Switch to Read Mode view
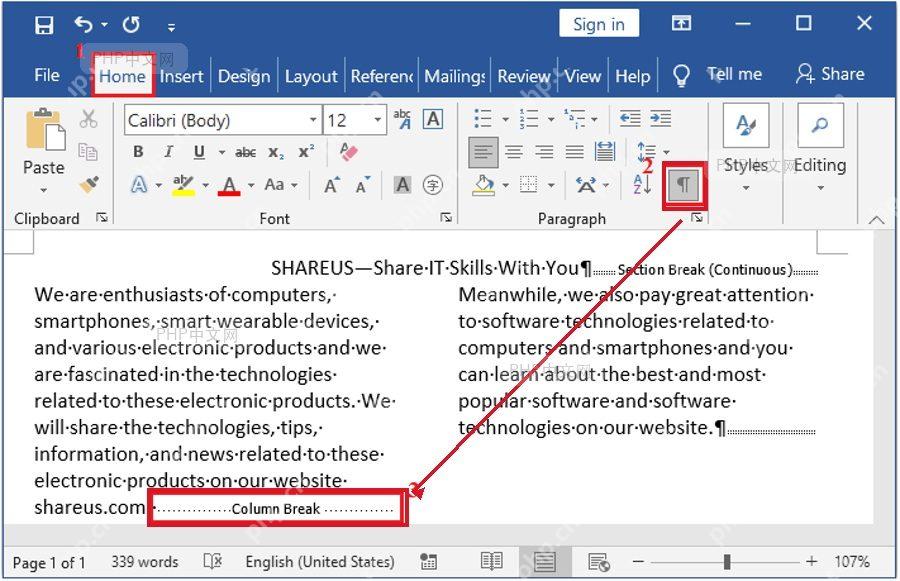The height and width of the screenshot is (581, 900). tap(491, 561)
